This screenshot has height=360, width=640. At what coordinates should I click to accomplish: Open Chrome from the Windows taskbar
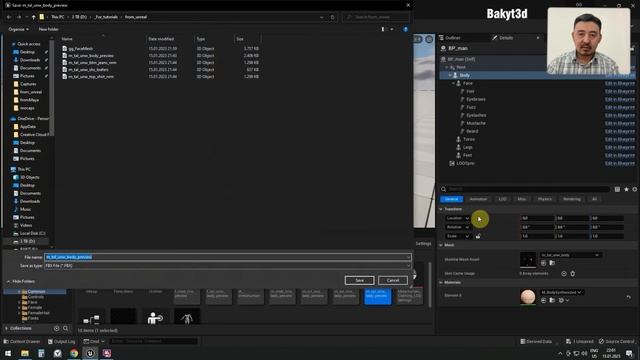click(74, 353)
